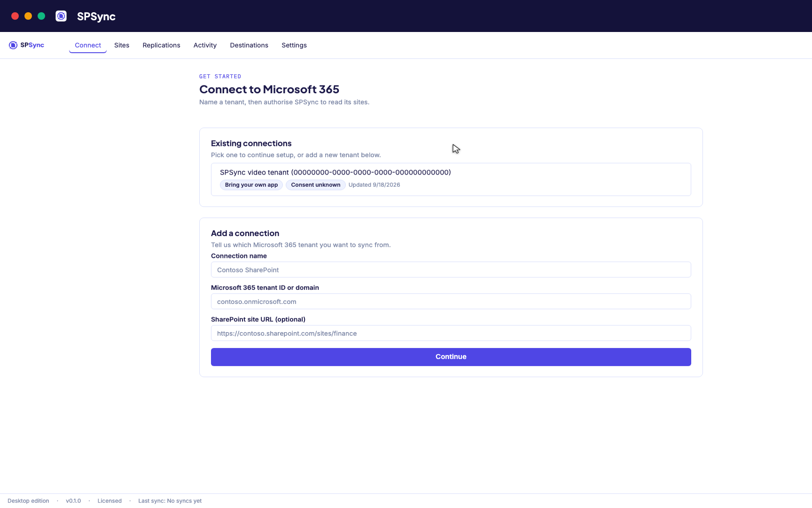Screen dimensions: 812x508
Task: Focus the Microsoft 365 tenant ID field
Action: (x=451, y=302)
